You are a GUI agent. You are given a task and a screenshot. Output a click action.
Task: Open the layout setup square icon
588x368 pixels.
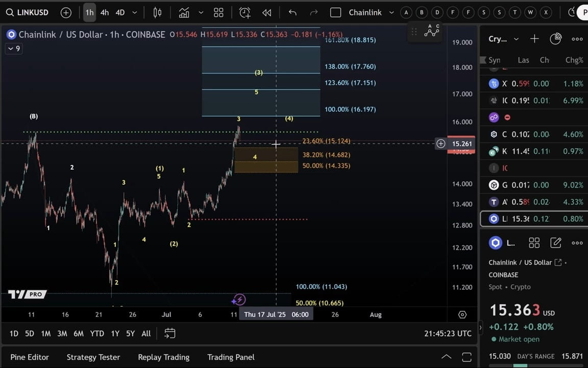pyautogui.click(x=336, y=13)
